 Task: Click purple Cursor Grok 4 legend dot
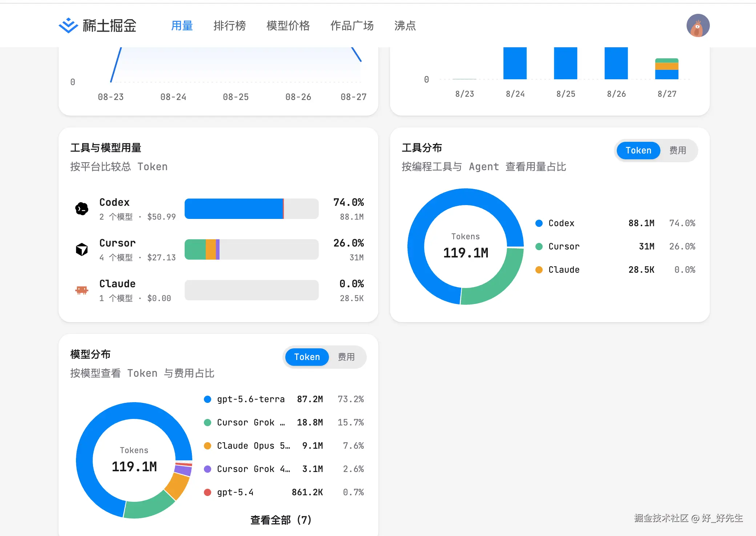(208, 469)
